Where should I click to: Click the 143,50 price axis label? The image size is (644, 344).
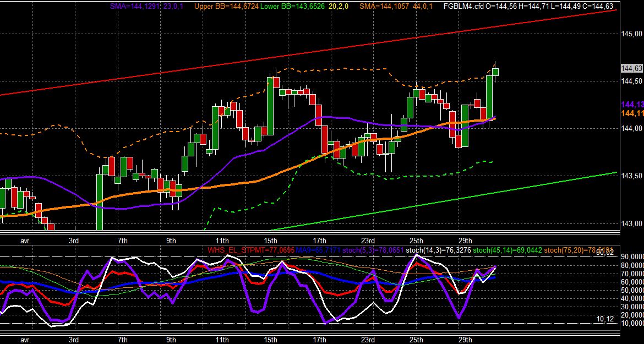click(632, 176)
